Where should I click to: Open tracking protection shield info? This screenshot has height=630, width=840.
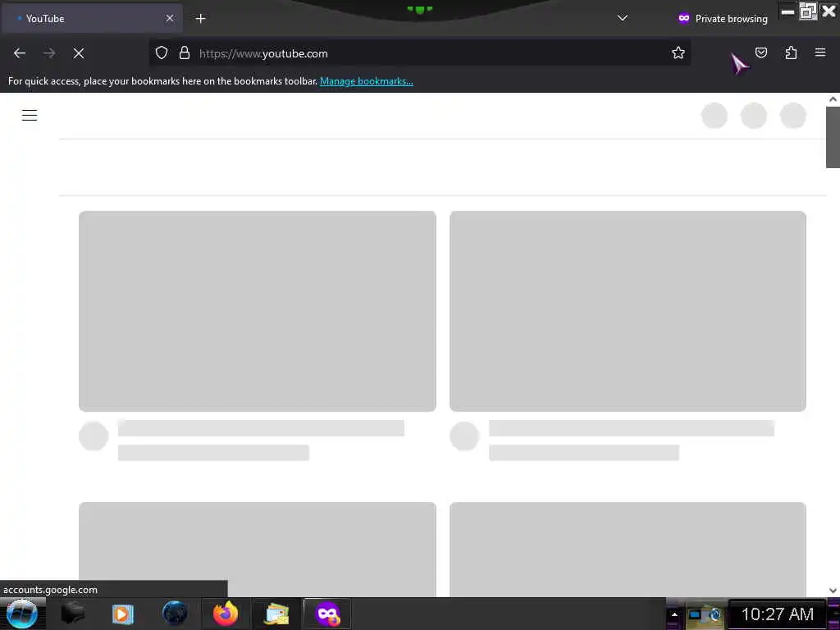pos(162,53)
